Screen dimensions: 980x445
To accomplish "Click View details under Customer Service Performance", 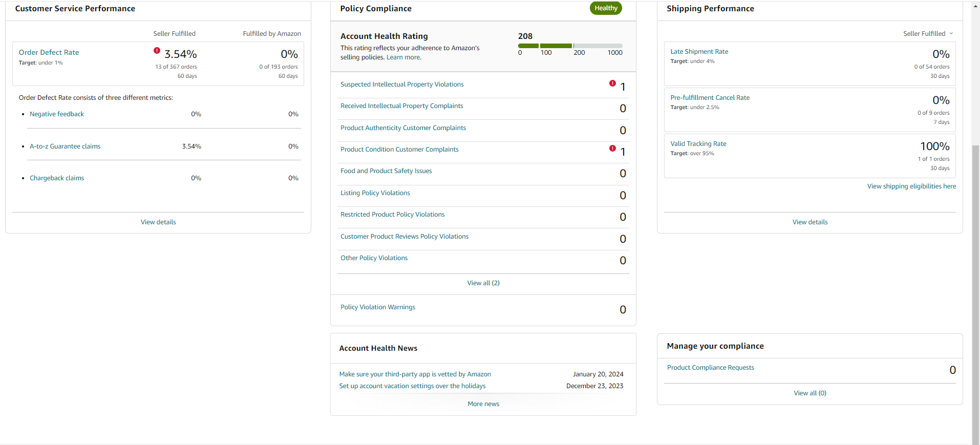I will tap(158, 222).
